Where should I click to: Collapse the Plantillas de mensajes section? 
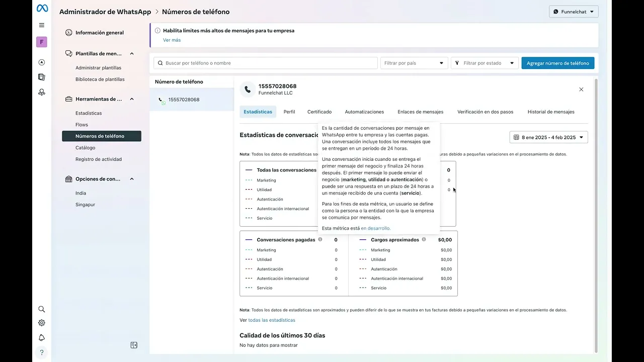coord(132,53)
